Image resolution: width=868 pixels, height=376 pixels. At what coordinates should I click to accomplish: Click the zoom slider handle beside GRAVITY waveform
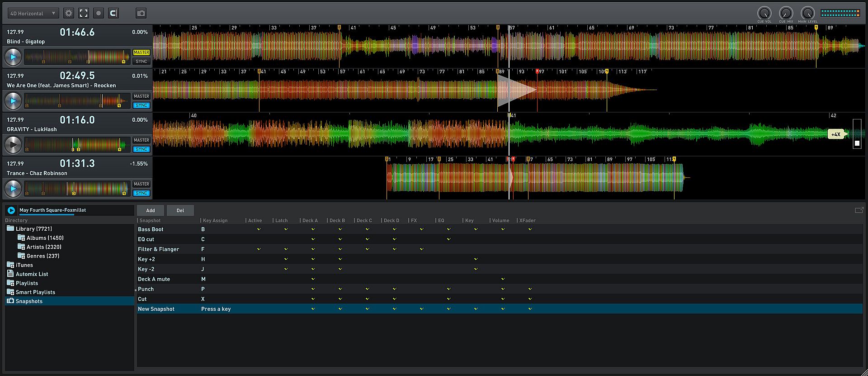(857, 143)
